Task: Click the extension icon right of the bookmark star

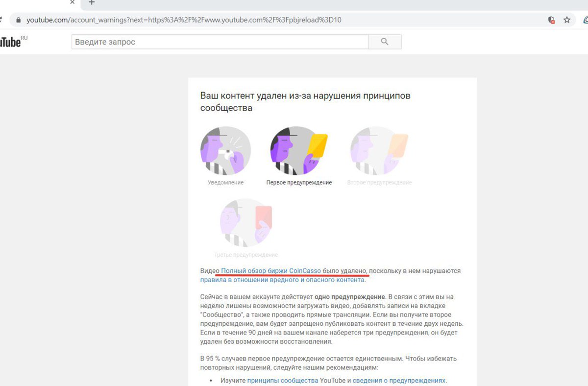Action: 586,20
